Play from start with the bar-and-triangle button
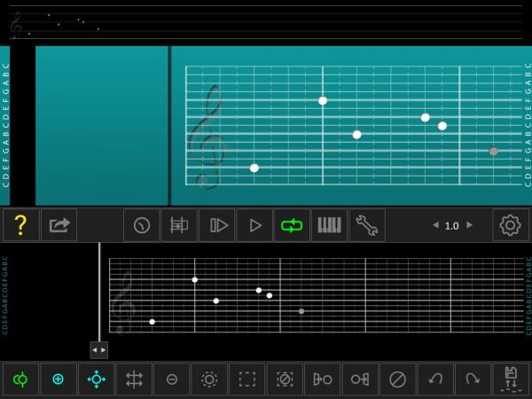 (217, 225)
